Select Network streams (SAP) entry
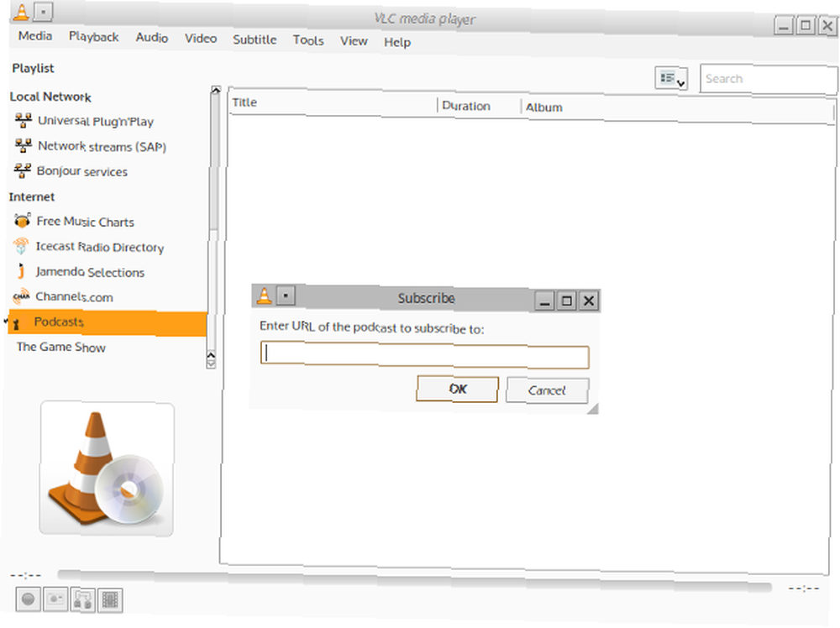840x628 pixels. click(102, 146)
